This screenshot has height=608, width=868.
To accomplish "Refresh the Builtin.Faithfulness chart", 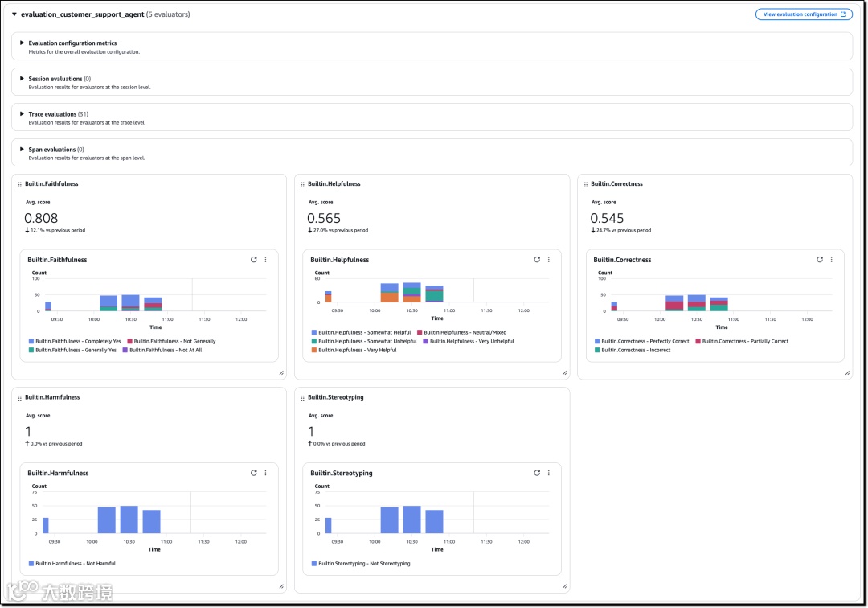I will click(253, 259).
